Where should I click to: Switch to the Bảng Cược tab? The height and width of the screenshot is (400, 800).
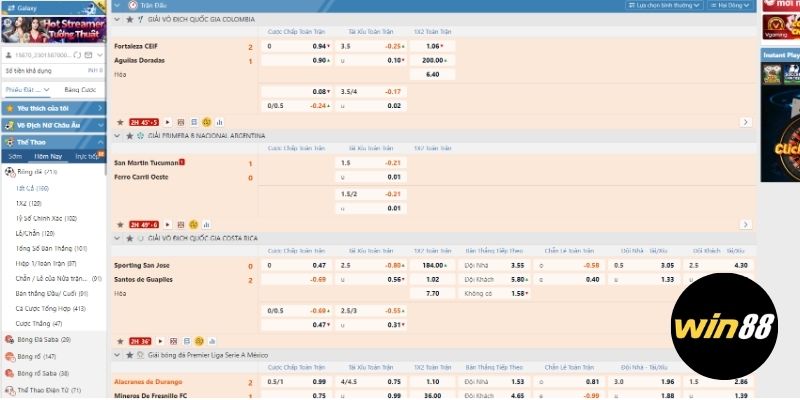click(x=80, y=90)
